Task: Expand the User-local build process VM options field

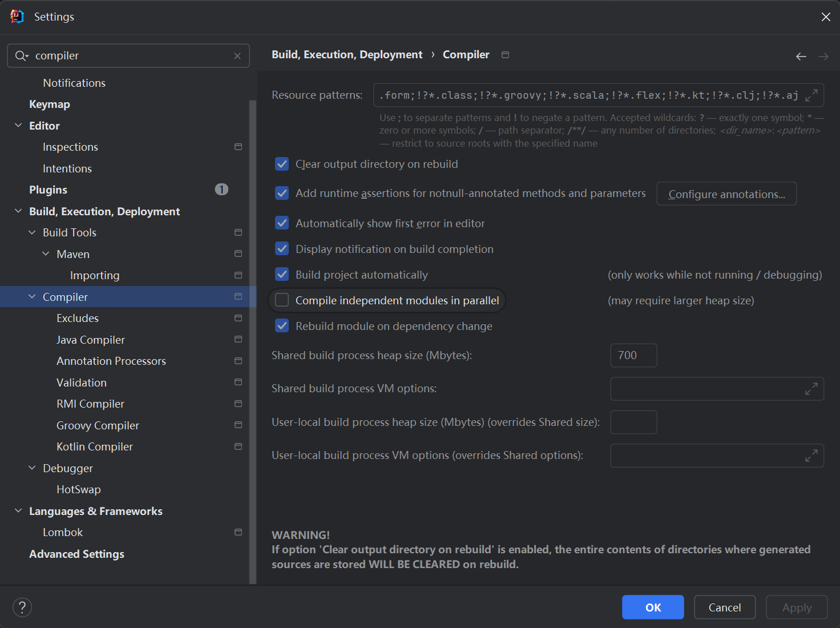Action: pos(811,456)
